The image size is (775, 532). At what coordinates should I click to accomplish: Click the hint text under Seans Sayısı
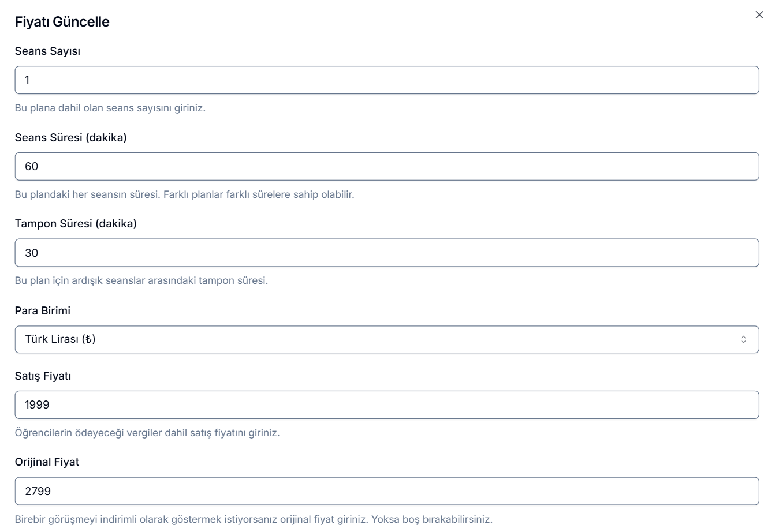point(110,108)
